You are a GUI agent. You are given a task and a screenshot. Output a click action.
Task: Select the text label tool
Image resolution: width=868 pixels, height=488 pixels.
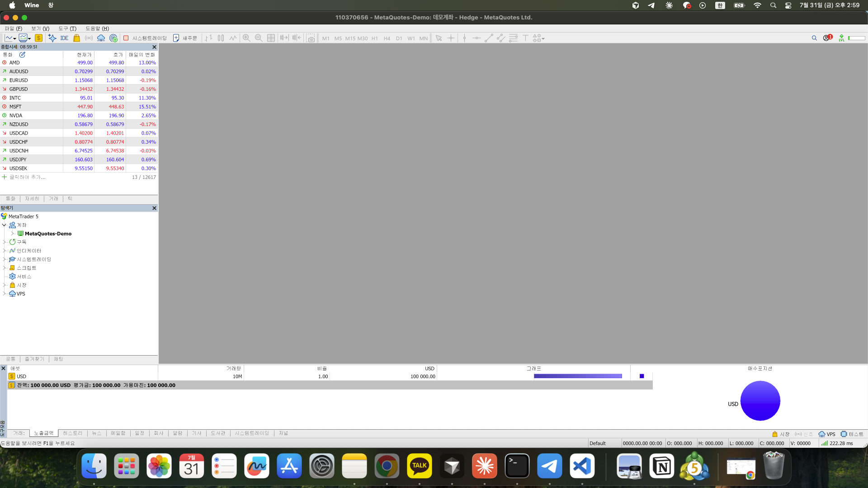(x=525, y=38)
